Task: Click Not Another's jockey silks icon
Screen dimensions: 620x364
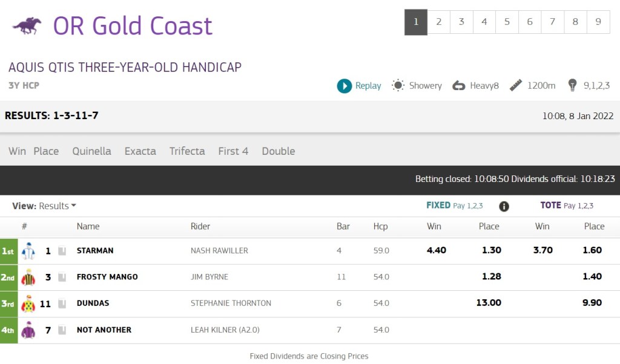Action: pyautogui.click(x=28, y=330)
